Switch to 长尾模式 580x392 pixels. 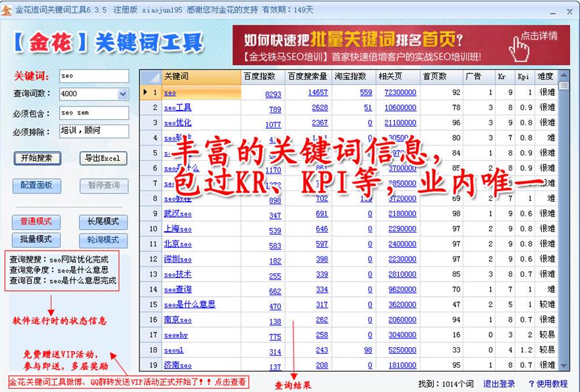tap(103, 222)
